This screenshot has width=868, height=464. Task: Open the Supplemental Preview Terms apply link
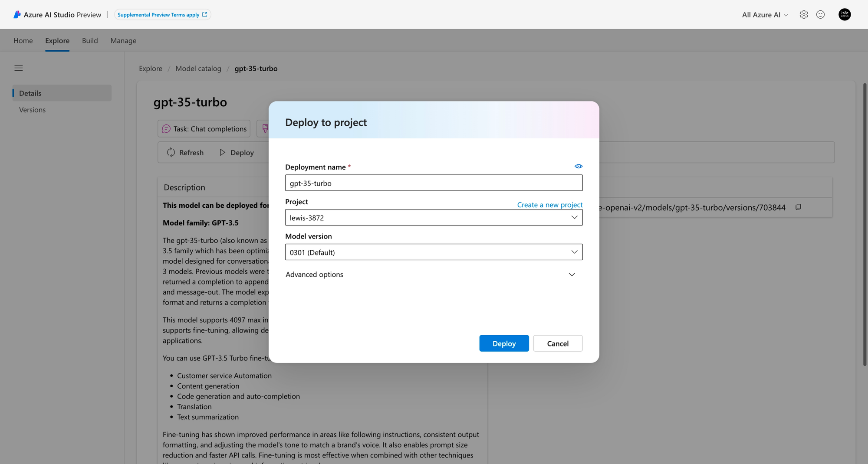162,15
